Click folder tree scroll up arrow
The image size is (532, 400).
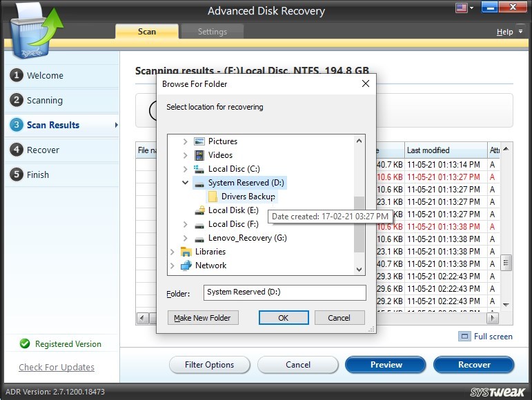coord(359,141)
